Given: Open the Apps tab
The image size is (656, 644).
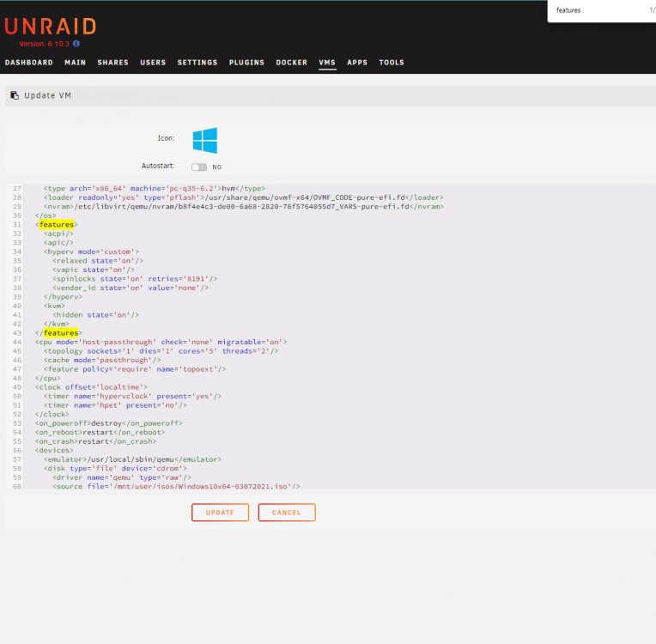Looking at the screenshot, I should [357, 63].
